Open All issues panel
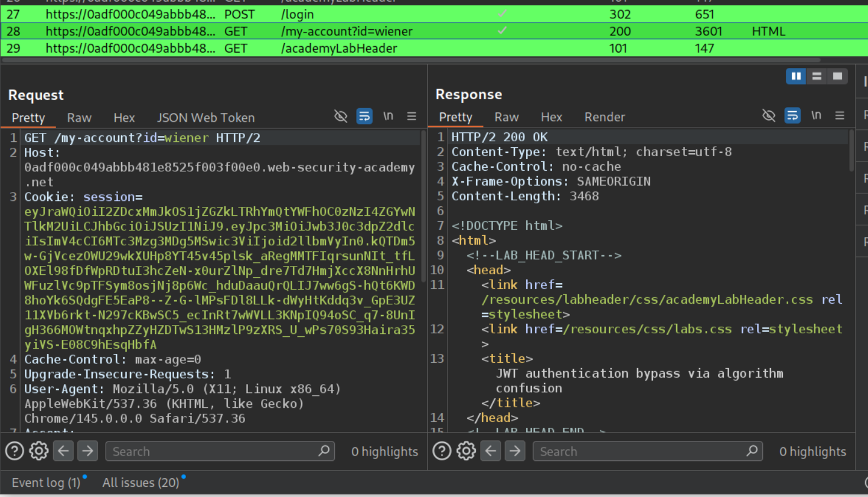868x497 pixels. click(141, 483)
